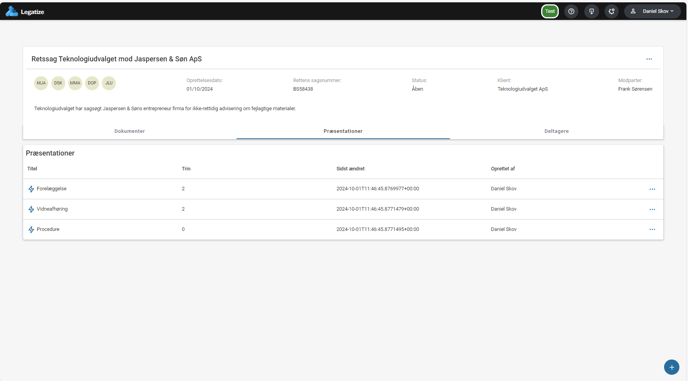Click the Procedure timestamp cell
The height and width of the screenshot is (381, 688).
[378, 229]
